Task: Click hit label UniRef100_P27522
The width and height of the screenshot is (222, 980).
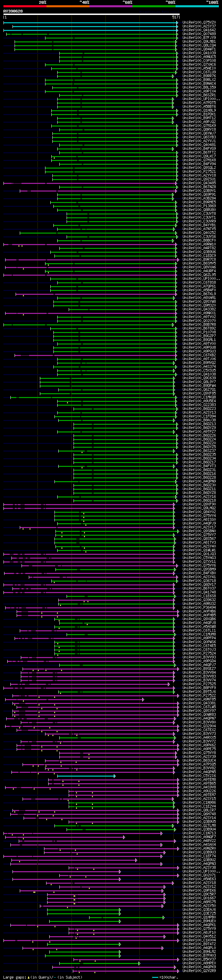Action: point(199,695)
